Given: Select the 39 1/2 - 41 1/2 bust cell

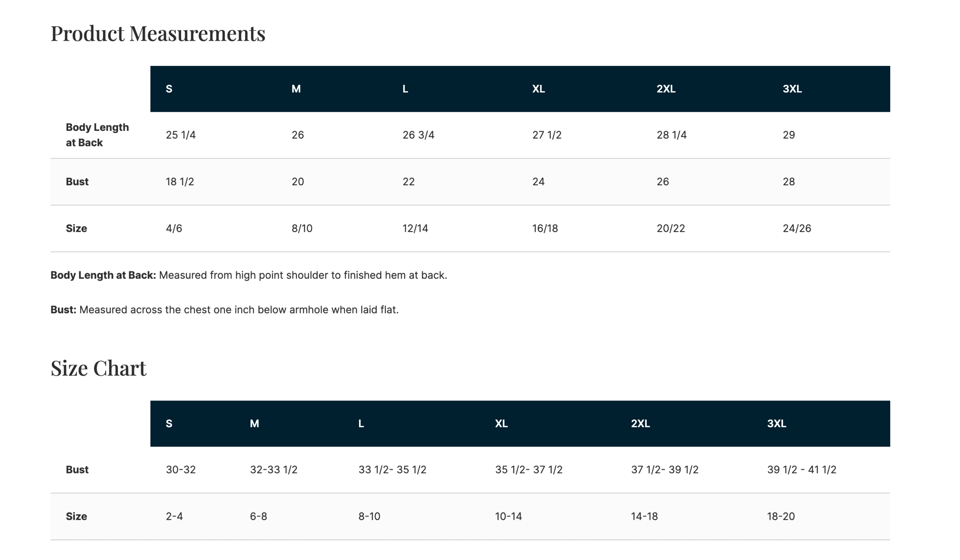Looking at the screenshot, I should tap(801, 469).
